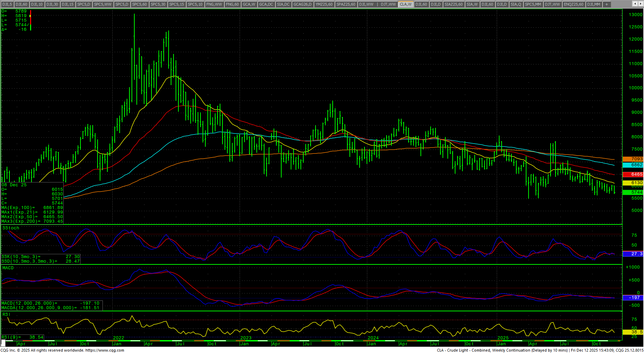
Task: Switch to GCAG26,D chart tab
Action: coord(302,4)
